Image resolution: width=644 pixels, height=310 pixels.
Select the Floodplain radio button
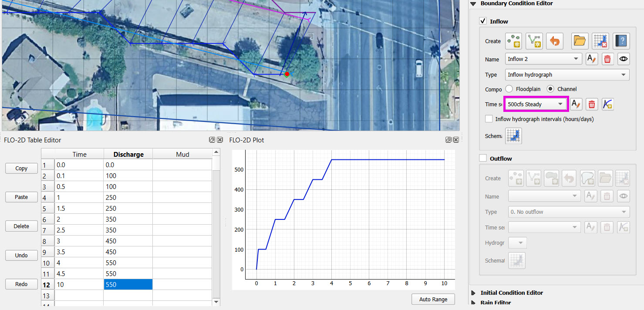point(509,89)
